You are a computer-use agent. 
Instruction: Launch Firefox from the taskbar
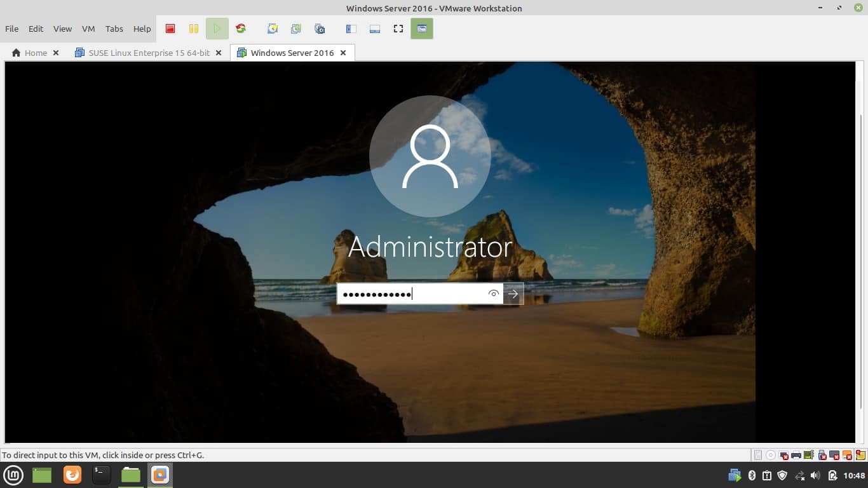click(72, 475)
